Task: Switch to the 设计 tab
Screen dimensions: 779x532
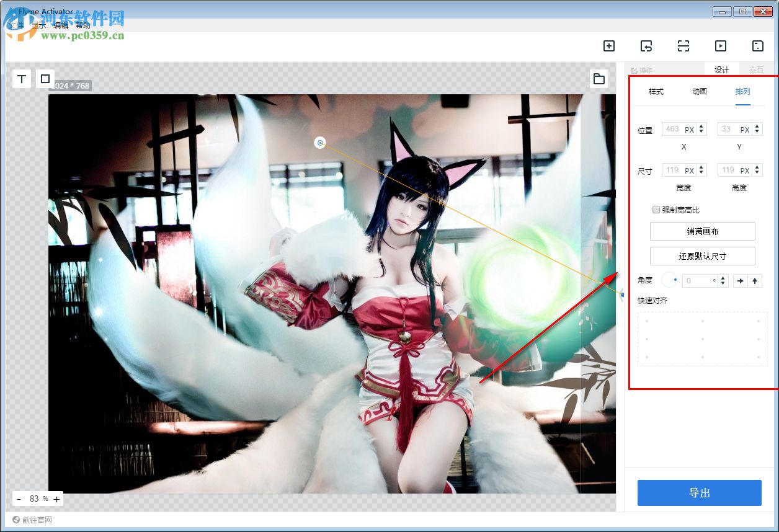Action: pyautogui.click(x=722, y=69)
